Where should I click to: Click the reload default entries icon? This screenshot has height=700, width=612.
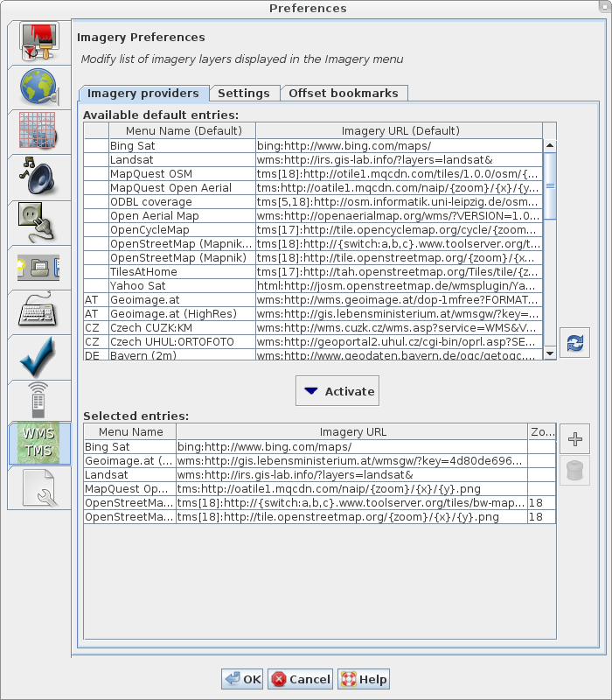[x=576, y=343]
